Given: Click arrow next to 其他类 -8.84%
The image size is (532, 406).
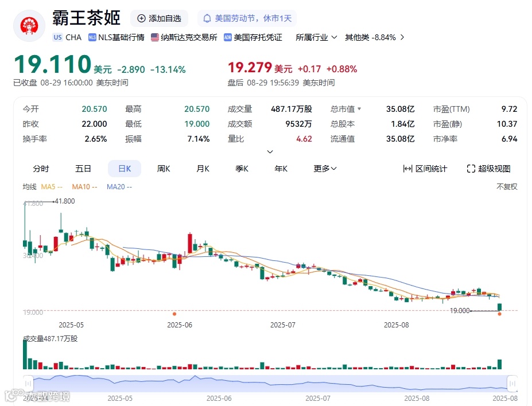Looking at the screenshot, I should tap(402, 37).
